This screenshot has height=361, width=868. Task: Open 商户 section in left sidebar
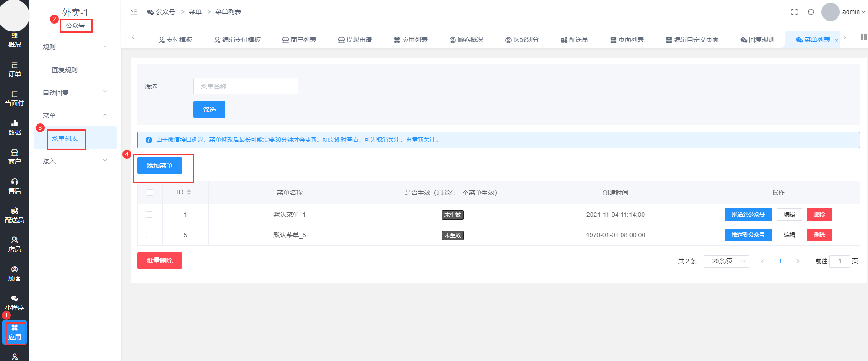click(15, 157)
